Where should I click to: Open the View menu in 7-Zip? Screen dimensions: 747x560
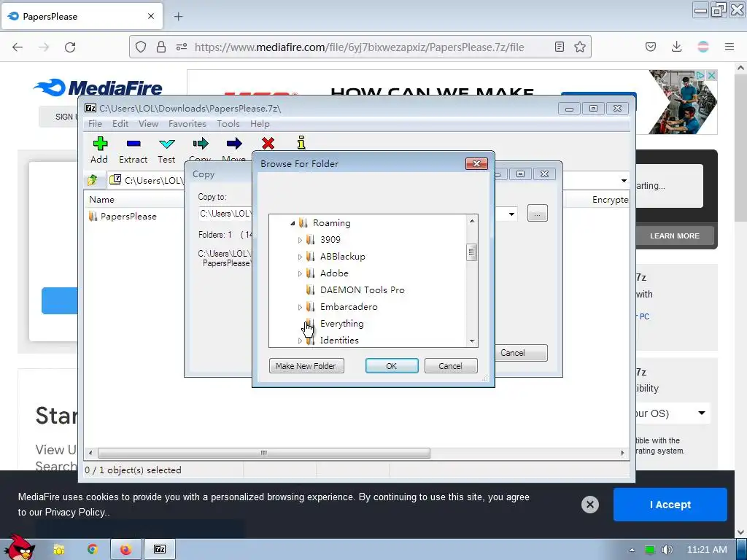point(148,124)
